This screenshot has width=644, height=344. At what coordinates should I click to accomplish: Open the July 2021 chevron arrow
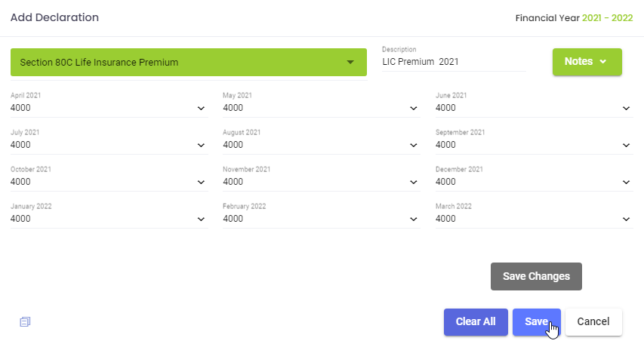click(x=201, y=146)
